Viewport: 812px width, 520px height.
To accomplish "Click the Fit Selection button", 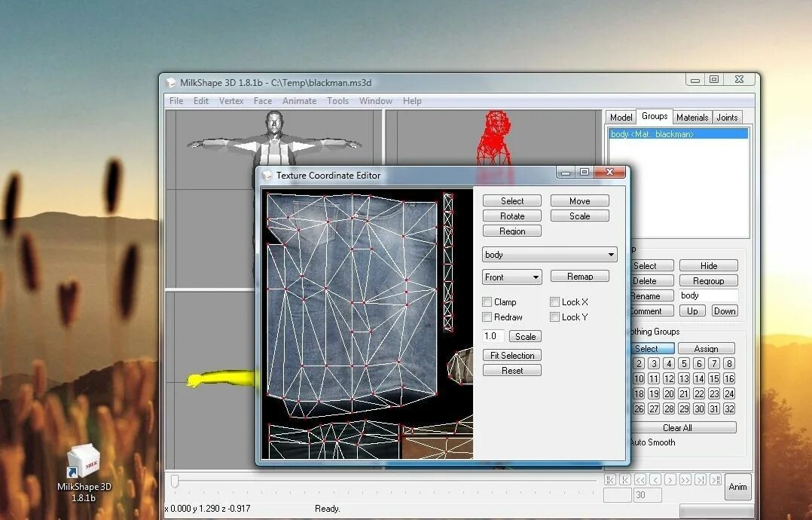I will pos(512,355).
